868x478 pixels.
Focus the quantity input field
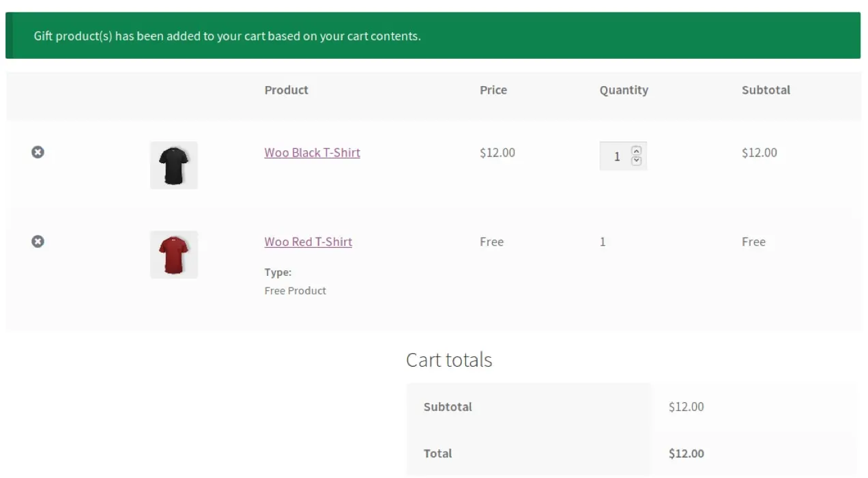coord(616,156)
